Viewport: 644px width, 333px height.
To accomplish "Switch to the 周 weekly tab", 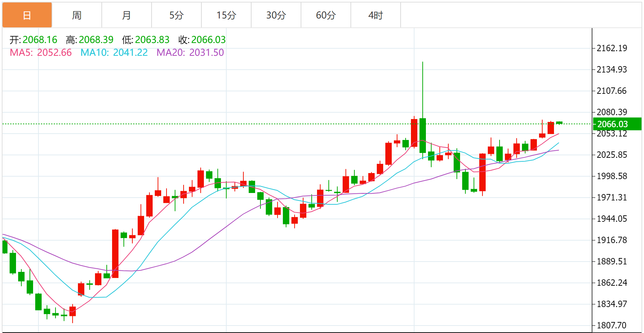I will click(77, 15).
